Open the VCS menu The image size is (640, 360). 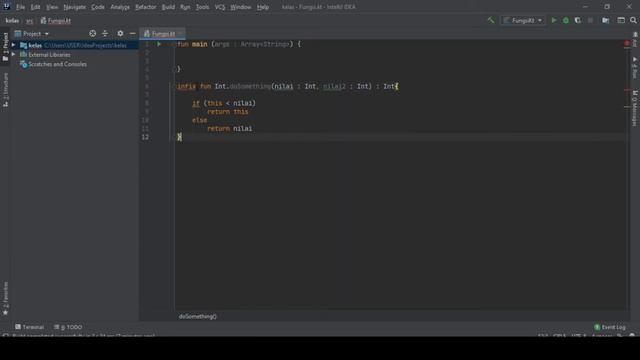pyautogui.click(x=220, y=7)
